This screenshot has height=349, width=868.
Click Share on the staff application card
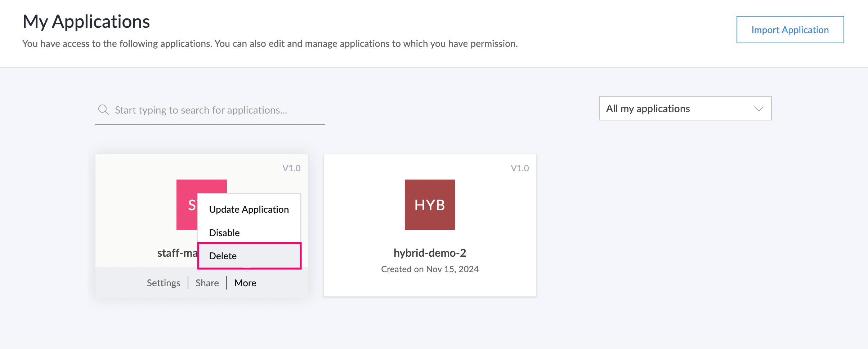point(207,283)
